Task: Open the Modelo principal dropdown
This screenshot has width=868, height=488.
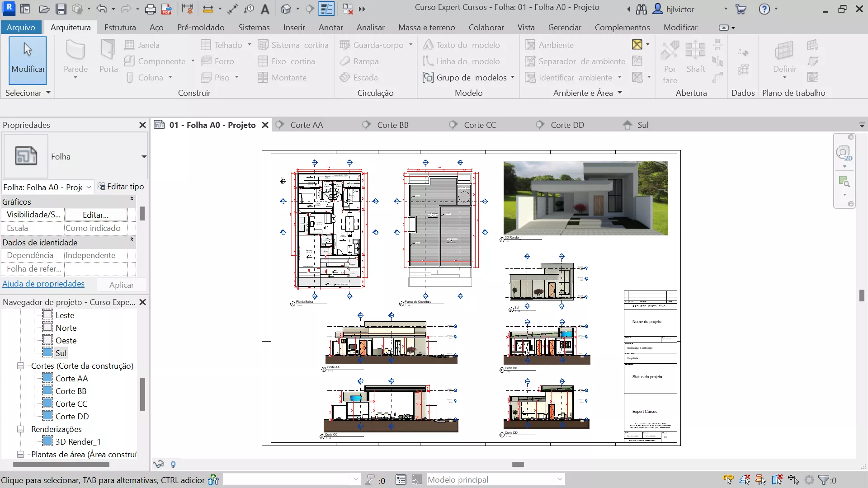Action: 559,479
